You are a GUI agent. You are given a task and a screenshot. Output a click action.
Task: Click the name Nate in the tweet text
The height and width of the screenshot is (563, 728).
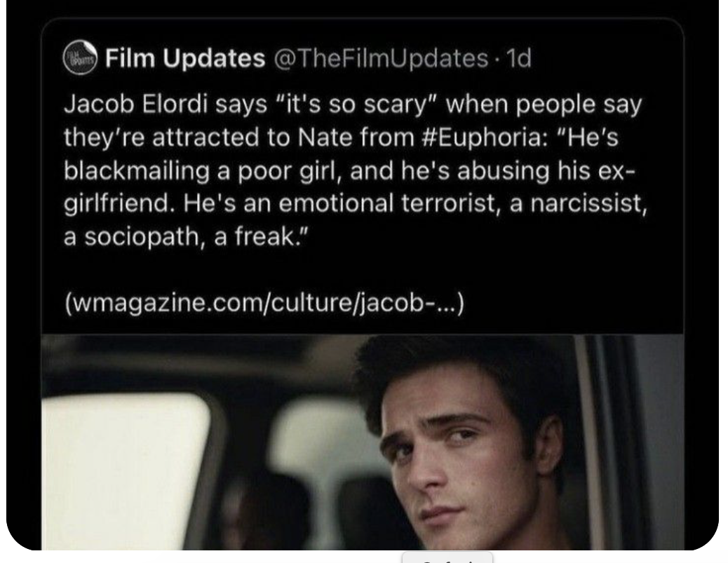click(x=321, y=137)
